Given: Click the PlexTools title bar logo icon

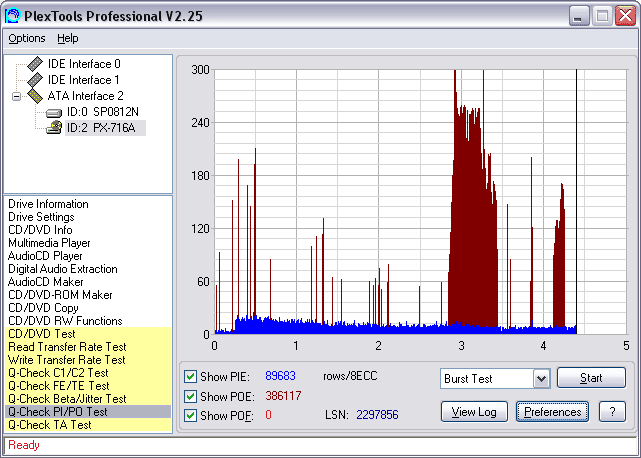Looking at the screenshot, I should click(12, 16).
